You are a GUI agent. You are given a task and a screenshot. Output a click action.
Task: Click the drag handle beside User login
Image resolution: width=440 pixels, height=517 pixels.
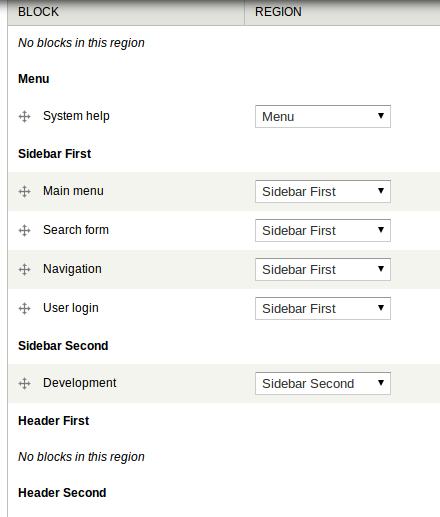tap(24, 308)
